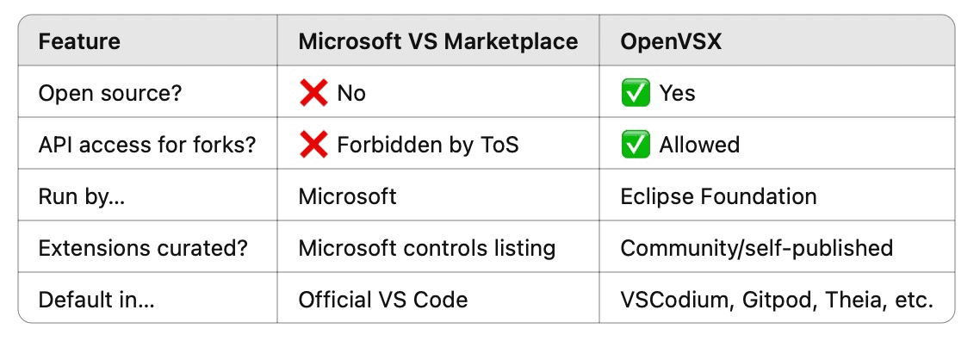This screenshot has height=341, width=980.
Task: Click the red X icon beside No
Action: click(313, 93)
